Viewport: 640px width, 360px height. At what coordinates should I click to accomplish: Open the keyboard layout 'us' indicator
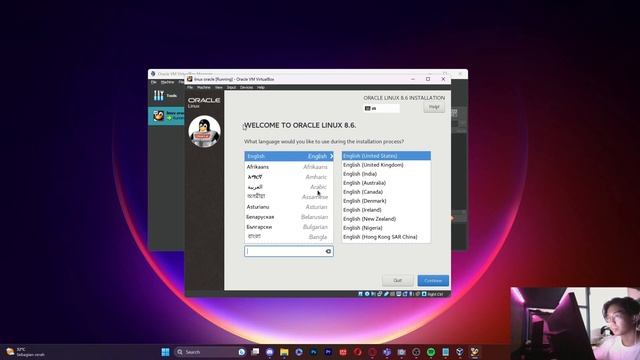(381, 108)
